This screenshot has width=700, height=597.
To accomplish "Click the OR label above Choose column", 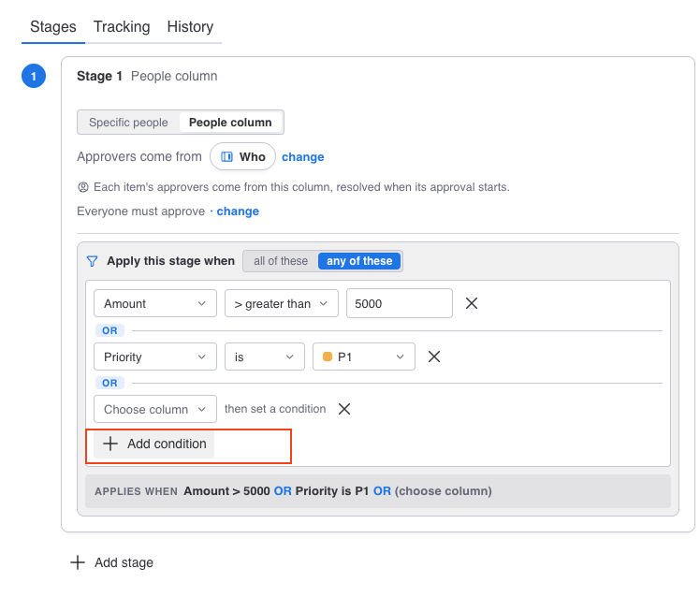I will click(109, 383).
